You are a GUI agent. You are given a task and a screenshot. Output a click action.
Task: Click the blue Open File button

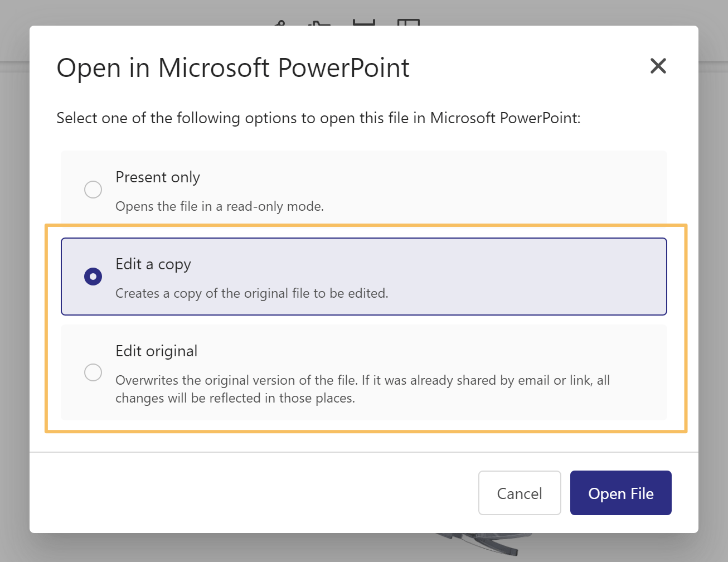coord(620,493)
